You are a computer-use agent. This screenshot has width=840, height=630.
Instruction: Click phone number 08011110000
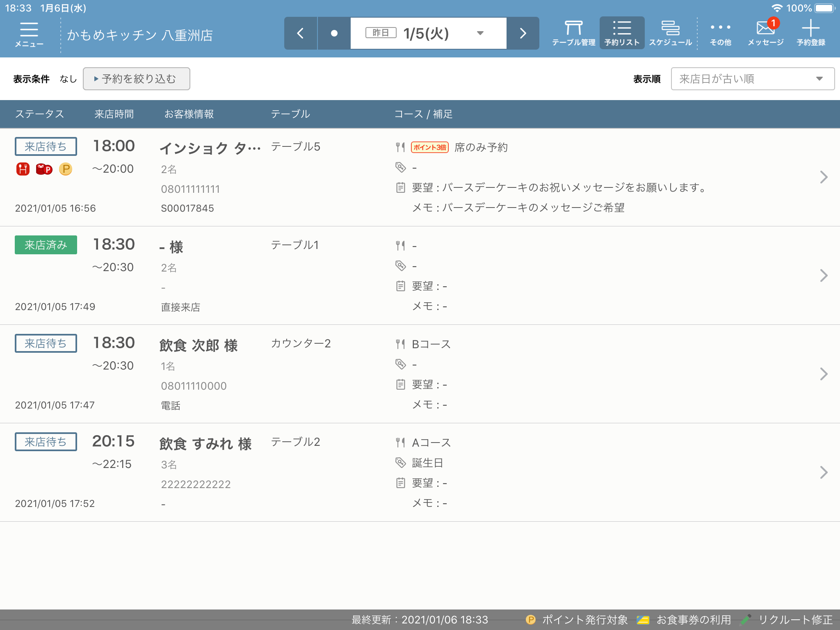click(x=194, y=386)
